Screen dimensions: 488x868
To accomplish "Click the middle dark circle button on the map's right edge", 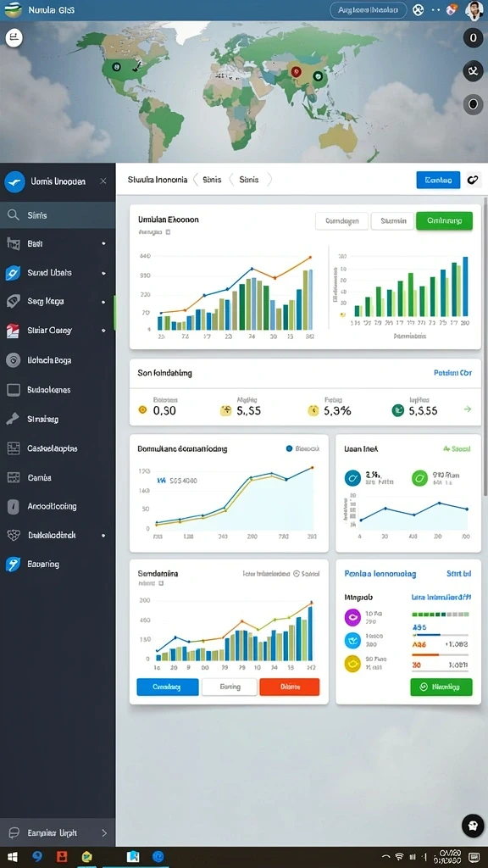I will [473, 71].
